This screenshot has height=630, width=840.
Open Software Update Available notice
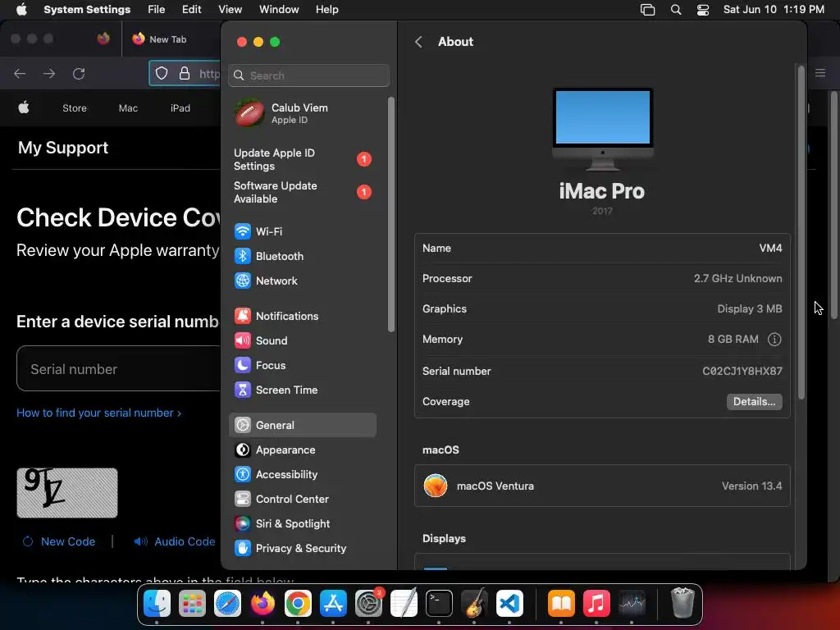click(x=303, y=192)
